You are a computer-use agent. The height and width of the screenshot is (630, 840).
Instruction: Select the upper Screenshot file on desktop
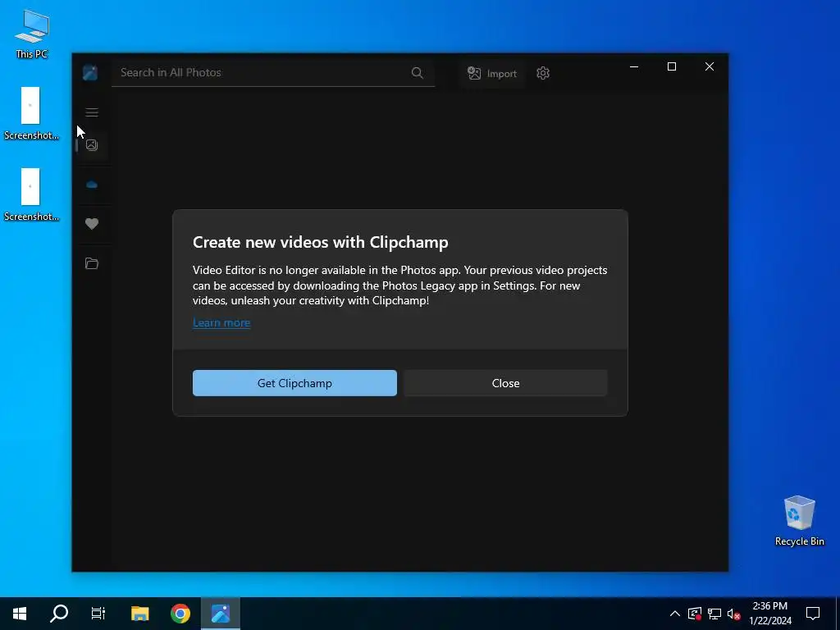click(x=31, y=113)
